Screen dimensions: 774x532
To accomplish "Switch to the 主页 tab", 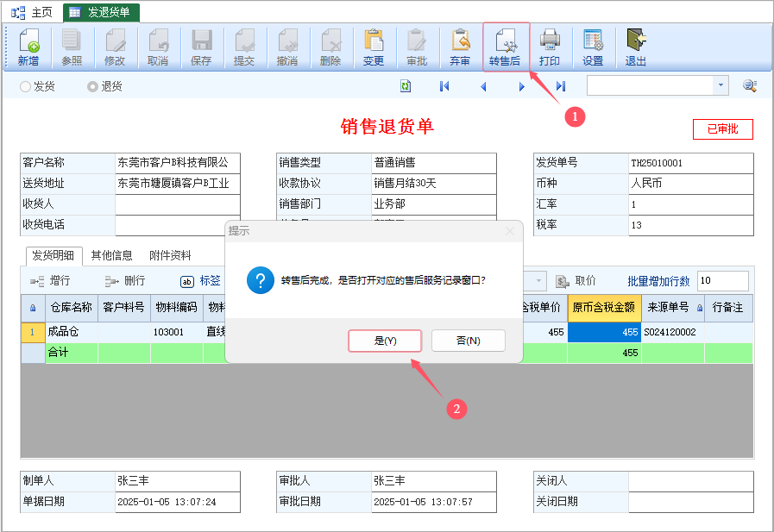I will pos(32,12).
